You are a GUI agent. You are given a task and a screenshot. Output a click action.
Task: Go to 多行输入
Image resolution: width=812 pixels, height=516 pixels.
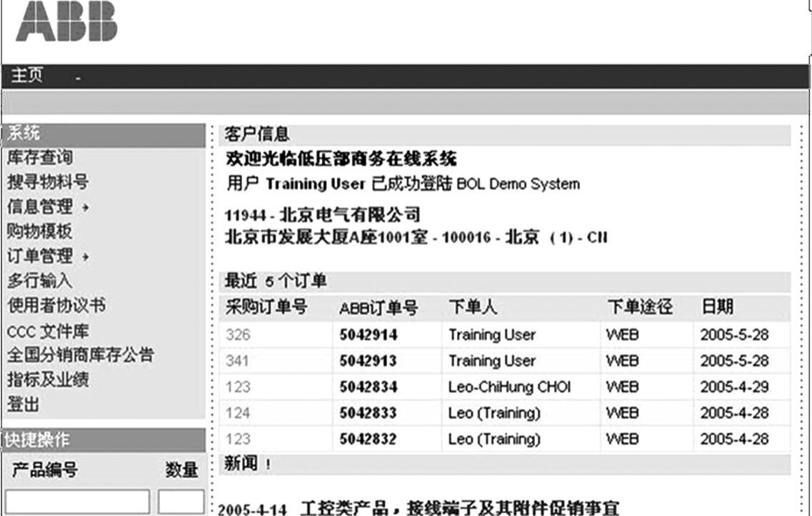[x=39, y=280]
